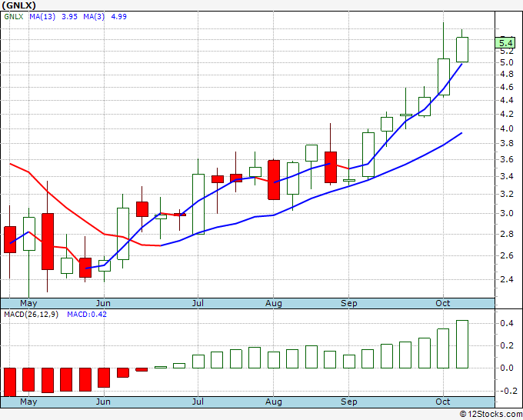Viewport: 523px width, 420px height.
Task: Select the 3.2 price axis label
Action: 507,194
